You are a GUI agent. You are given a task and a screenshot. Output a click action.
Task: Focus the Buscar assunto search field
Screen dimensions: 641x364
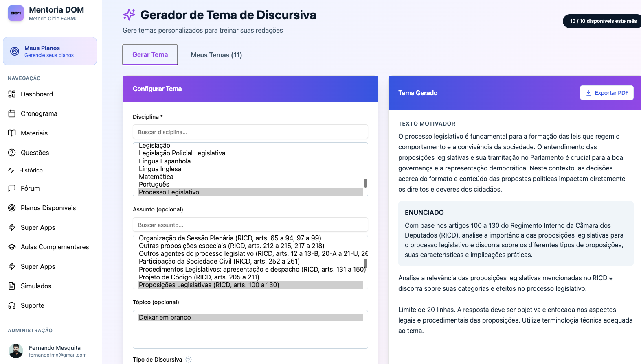(x=250, y=225)
